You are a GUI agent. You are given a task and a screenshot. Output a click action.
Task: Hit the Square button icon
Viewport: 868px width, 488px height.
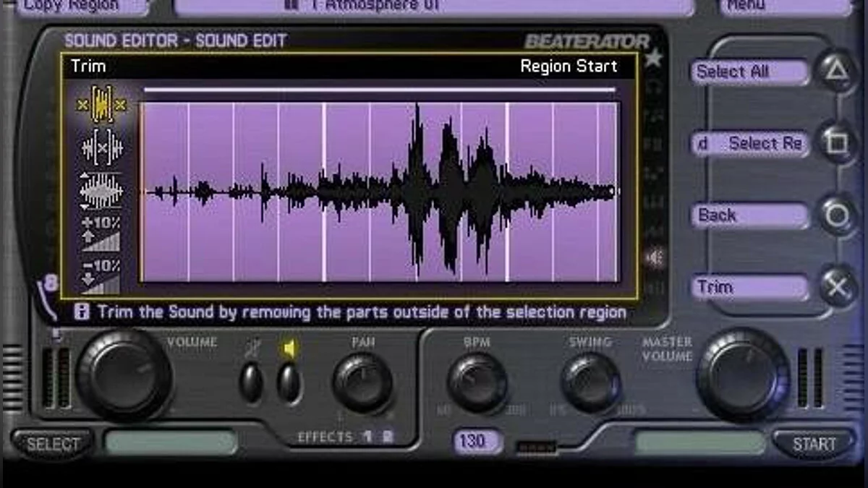coord(837,142)
